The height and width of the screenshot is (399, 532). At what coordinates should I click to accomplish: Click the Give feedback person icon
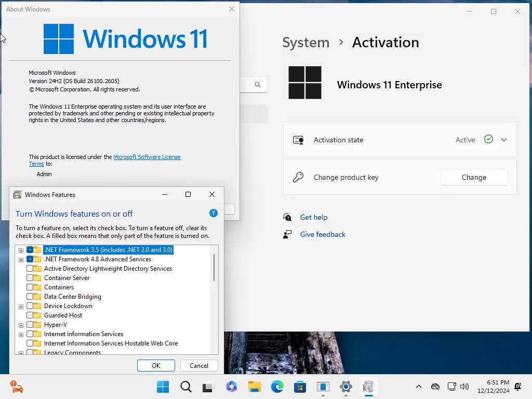(x=287, y=234)
